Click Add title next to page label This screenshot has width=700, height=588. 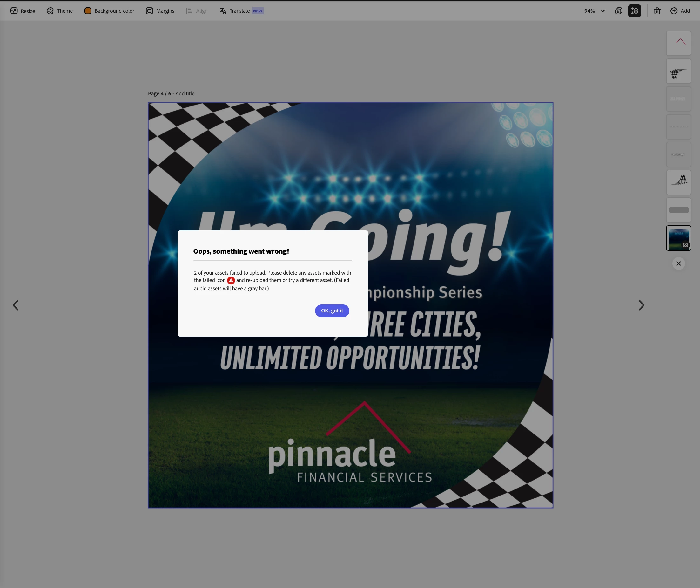click(185, 93)
